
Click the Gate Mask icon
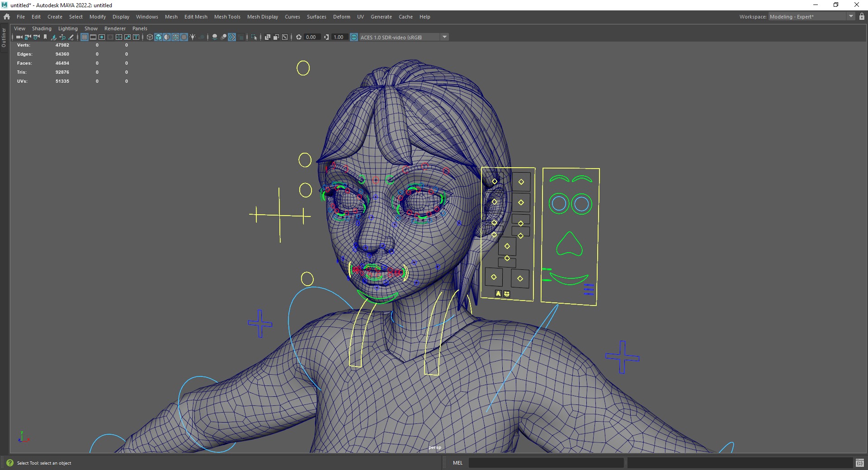pyautogui.click(x=110, y=37)
